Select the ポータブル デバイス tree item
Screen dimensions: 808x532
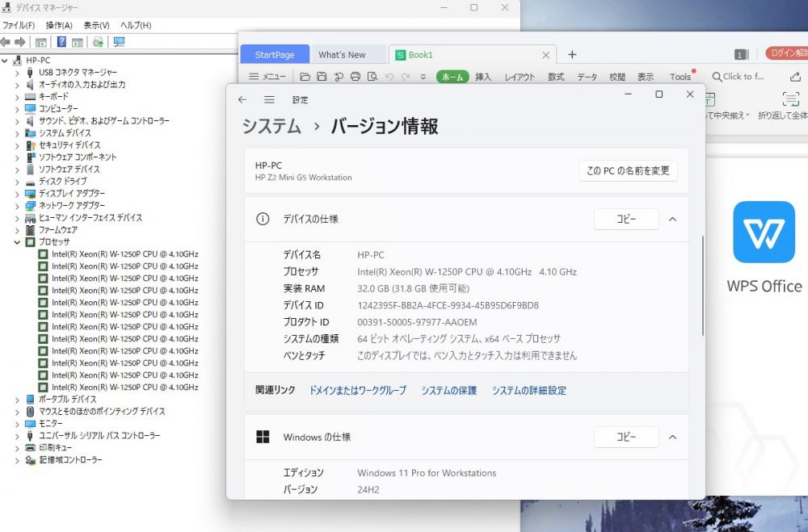pyautogui.click(x=68, y=400)
